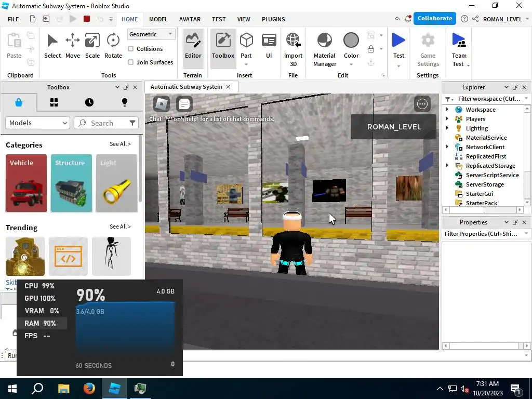Open the Structure category card

pos(71,183)
